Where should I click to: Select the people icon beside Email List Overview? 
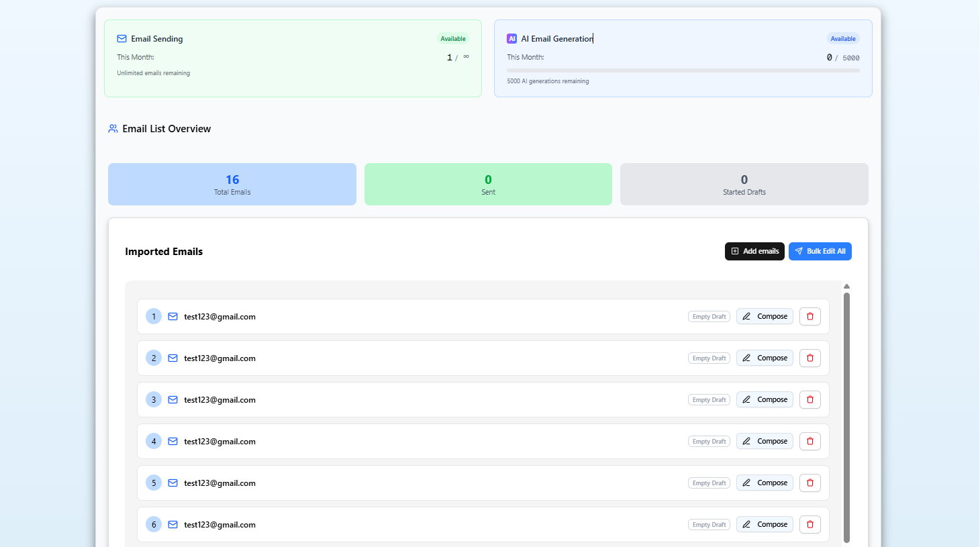[113, 128]
